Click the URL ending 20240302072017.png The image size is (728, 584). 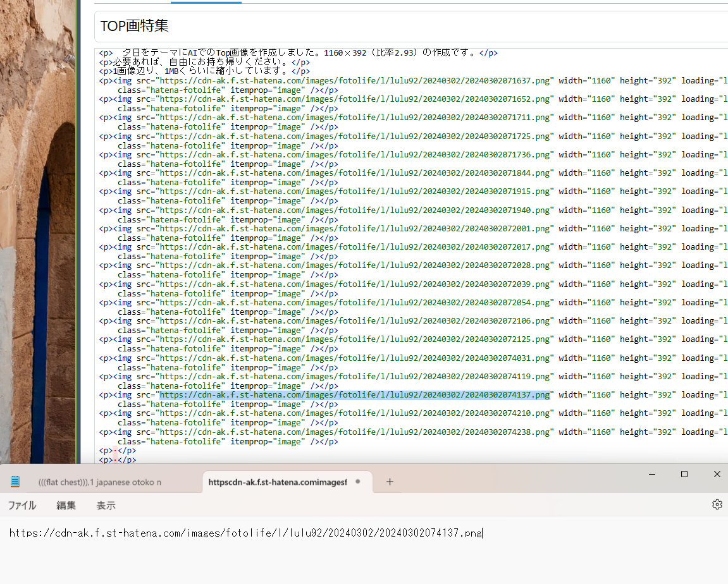click(355, 246)
